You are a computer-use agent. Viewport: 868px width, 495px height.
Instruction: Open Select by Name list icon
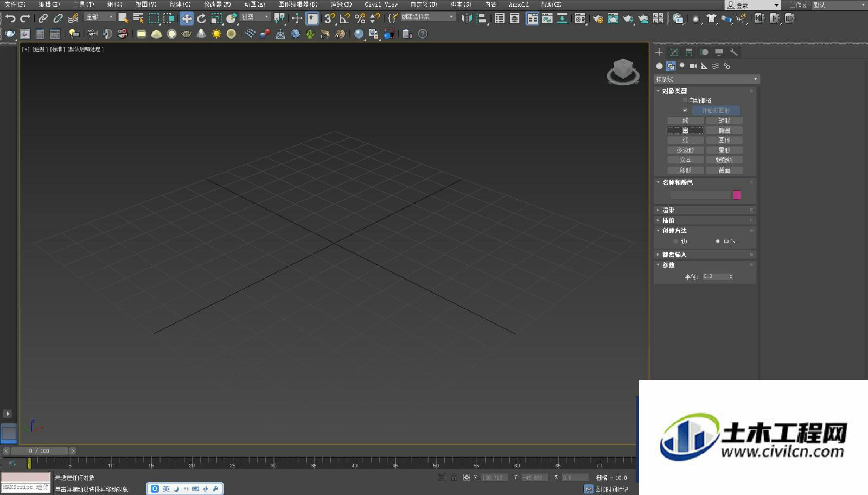(138, 18)
